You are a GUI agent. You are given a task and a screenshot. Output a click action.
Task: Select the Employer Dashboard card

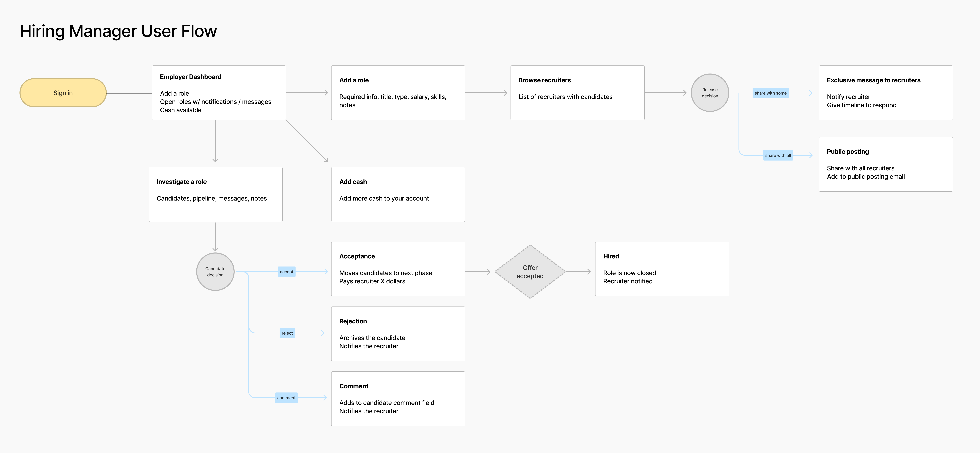(x=219, y=93)
